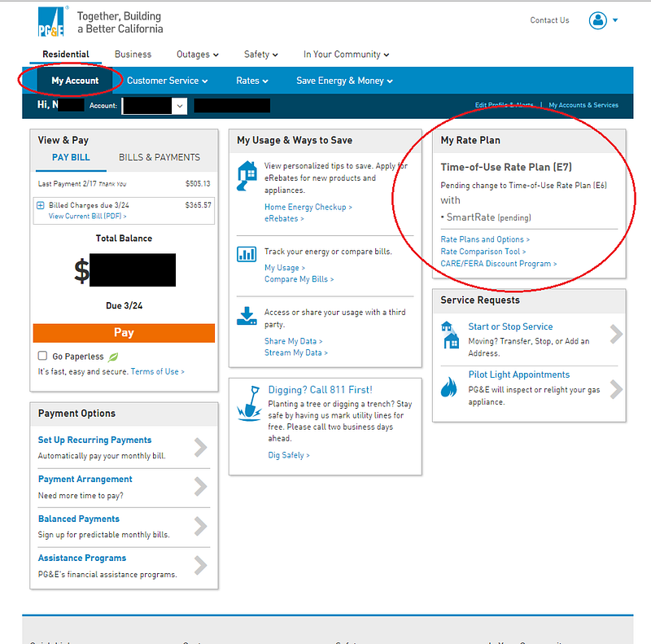This screenshot has height=644, width=651.
Task: Click the Last Payment 2/17 row
Action: (124, 184)
